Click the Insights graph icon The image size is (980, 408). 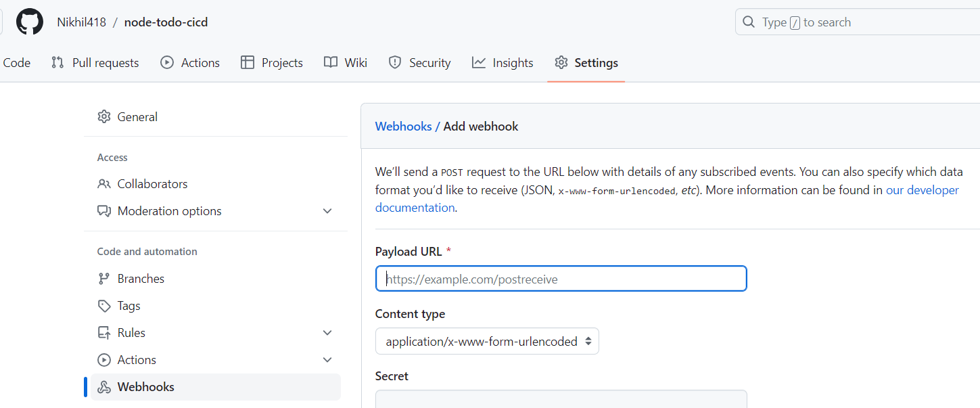(x=479, y=62)
